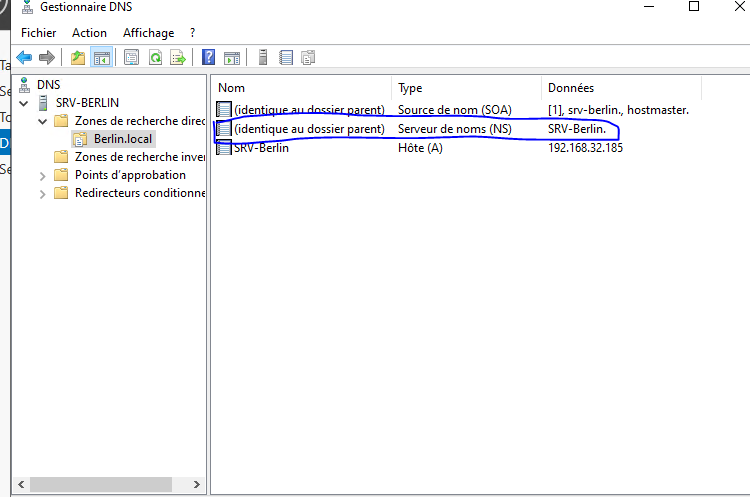Select the Zones de recherche inversée folder
This screenshot has width=750, height=497.
pos(139,157)
